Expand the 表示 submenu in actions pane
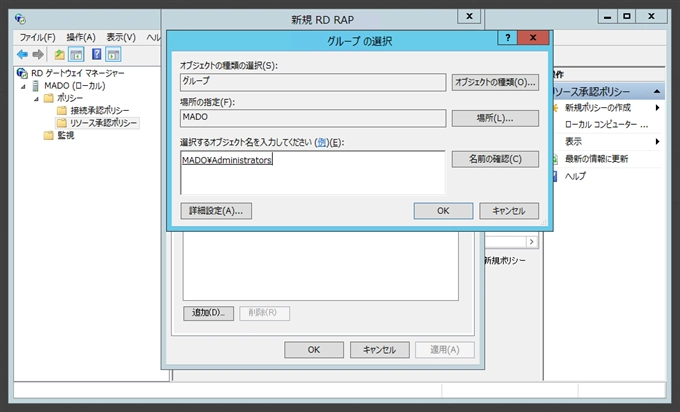This screenshot has height=412, width=680. [658, 141]
